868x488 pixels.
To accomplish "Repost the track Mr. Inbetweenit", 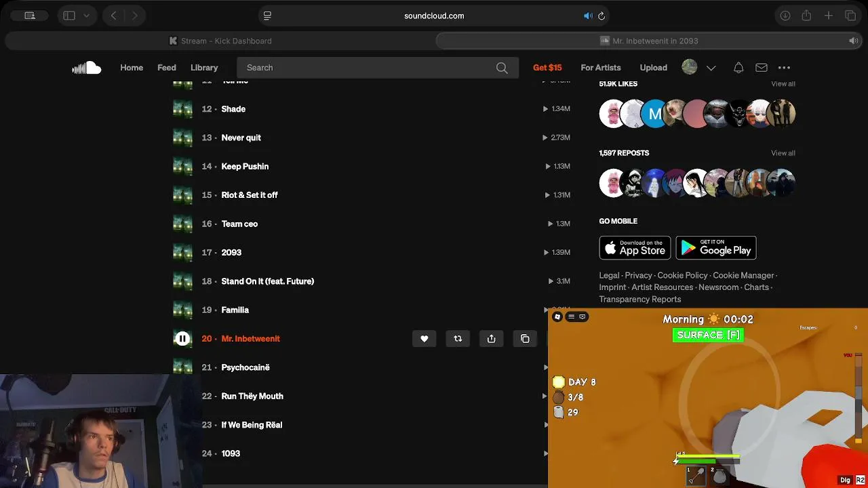I will click(458, 339).
